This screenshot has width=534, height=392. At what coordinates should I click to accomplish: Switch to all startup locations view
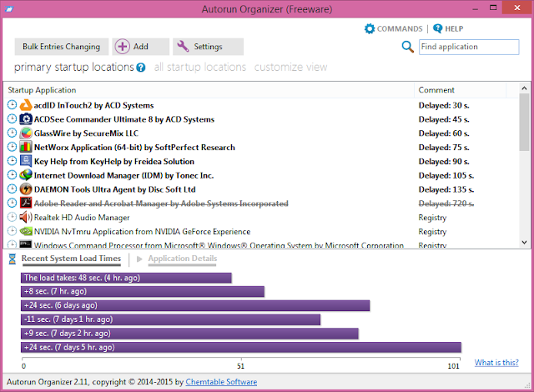200,67
